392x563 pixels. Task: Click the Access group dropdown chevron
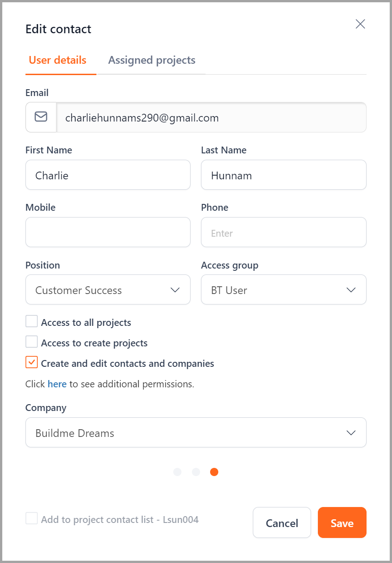coord(351,290)
